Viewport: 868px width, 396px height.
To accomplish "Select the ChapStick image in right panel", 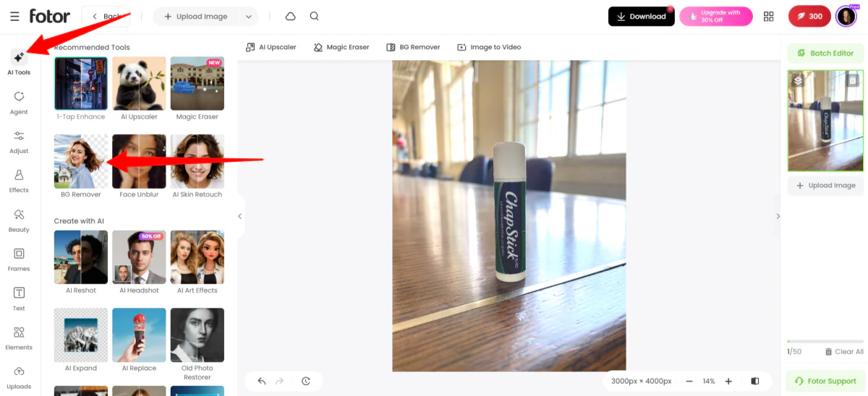I will point(825,121).
